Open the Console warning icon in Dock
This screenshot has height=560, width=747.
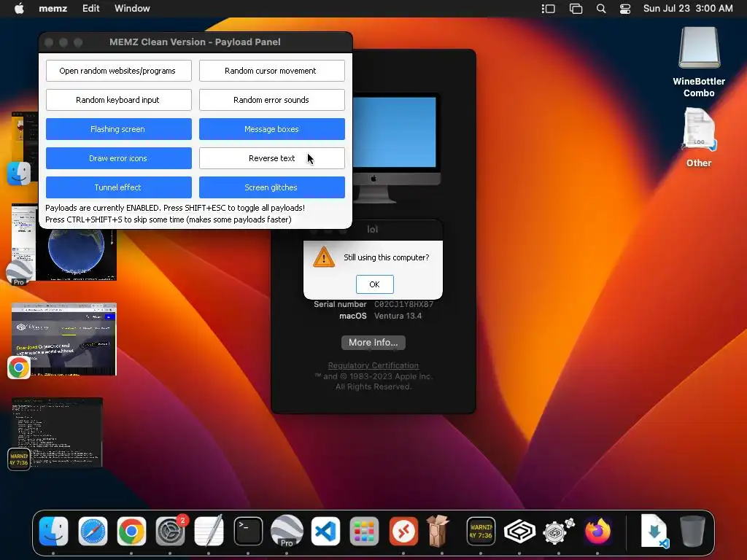pos(481,531)
